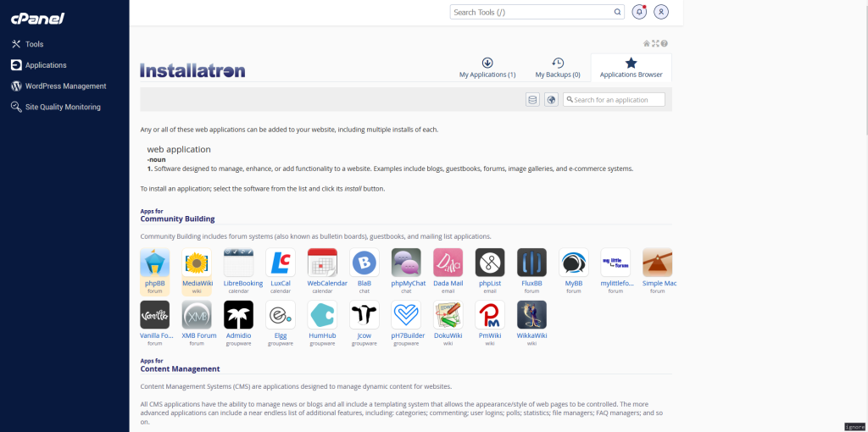Open WordPress Management in sidebar

[65, 86]
